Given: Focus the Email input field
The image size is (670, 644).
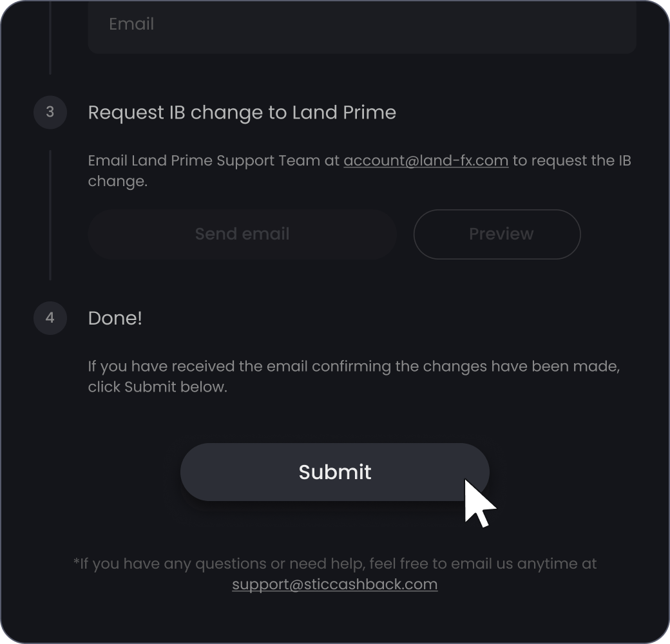Looking at the screenshot, I should click(x=362, y=26).
